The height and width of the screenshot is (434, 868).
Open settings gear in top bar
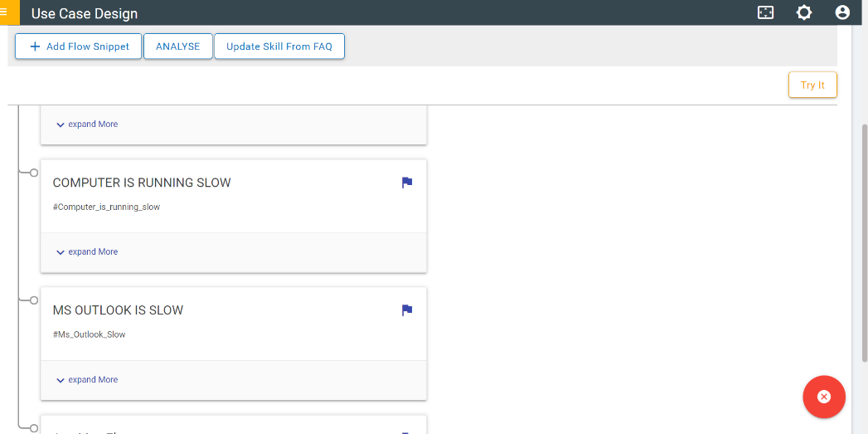(804, 12)
